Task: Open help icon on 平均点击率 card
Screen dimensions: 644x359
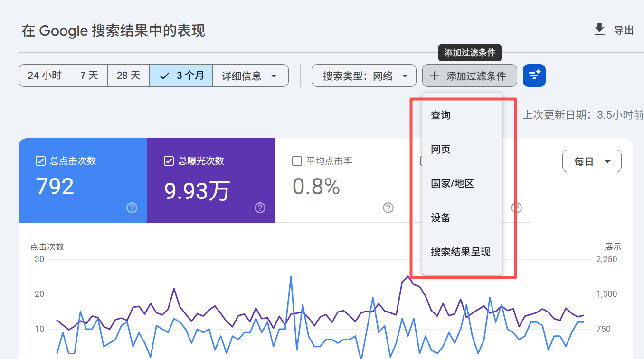Action: coord(388,208)
